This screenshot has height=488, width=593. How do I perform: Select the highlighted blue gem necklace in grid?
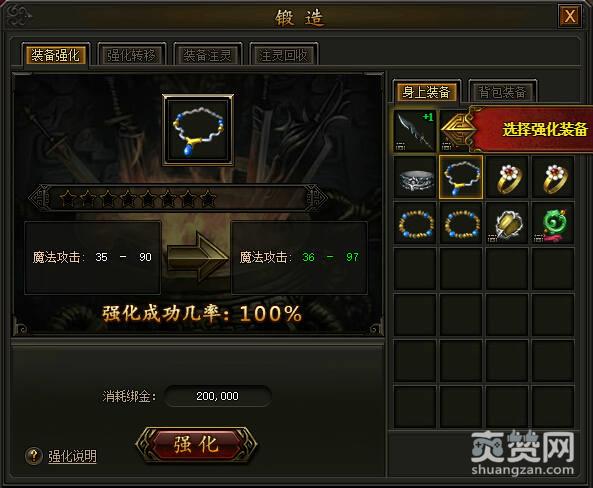pos(461,177)
